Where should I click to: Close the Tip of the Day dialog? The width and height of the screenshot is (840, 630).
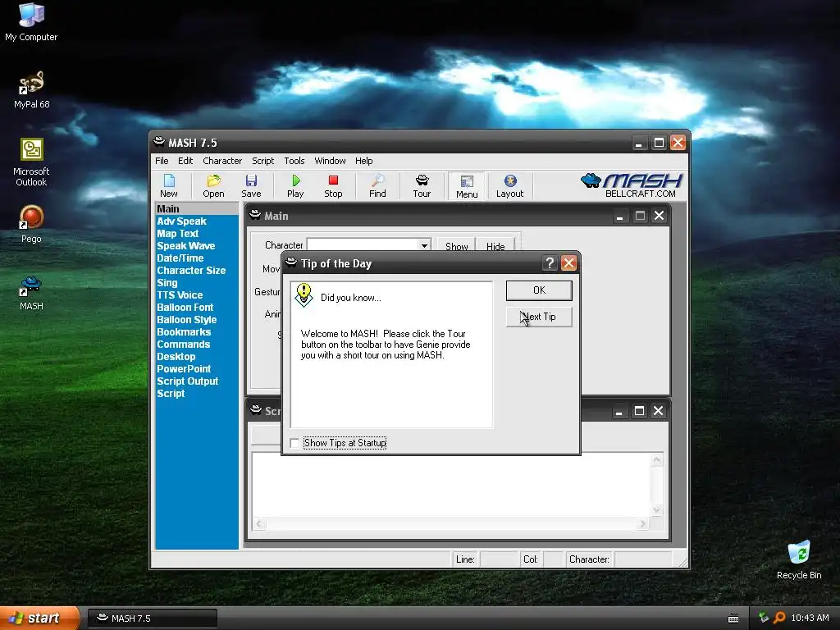569,263
